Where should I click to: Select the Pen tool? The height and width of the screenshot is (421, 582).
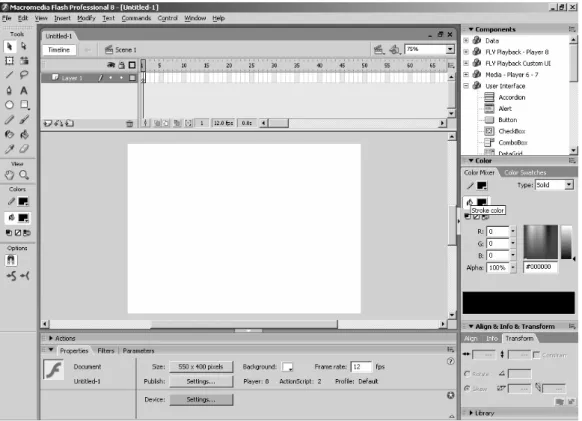click(x=10, y=90)
